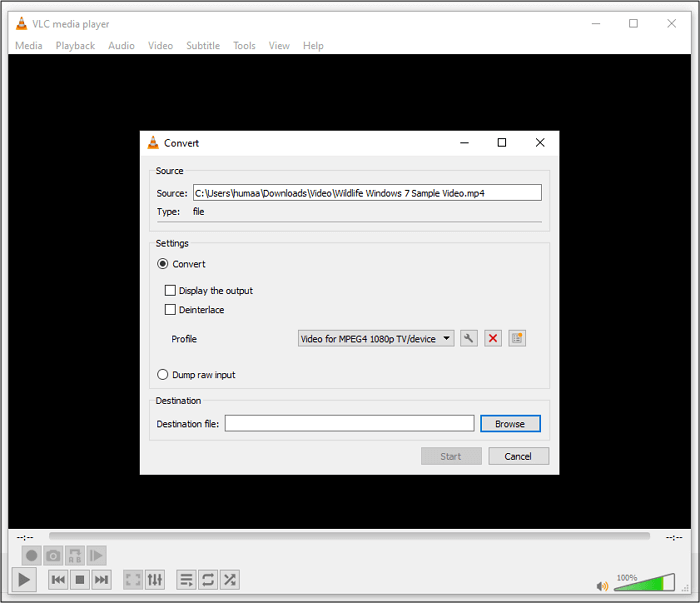Open extended settings equalizer icon

155,580
